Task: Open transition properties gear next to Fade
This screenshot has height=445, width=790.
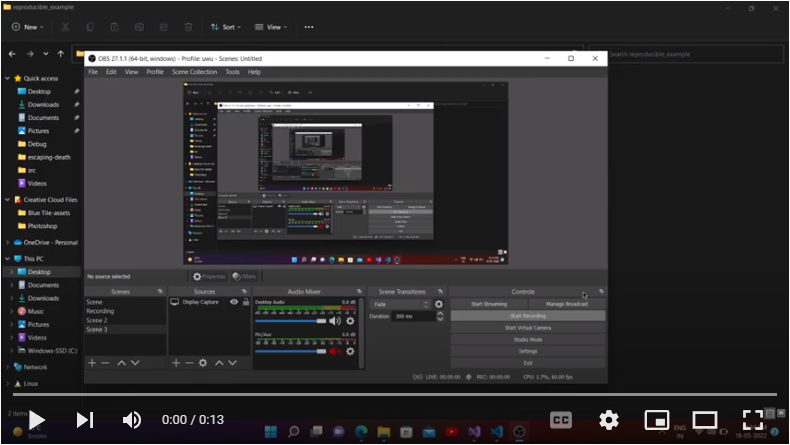Action: tap(439, 304)
